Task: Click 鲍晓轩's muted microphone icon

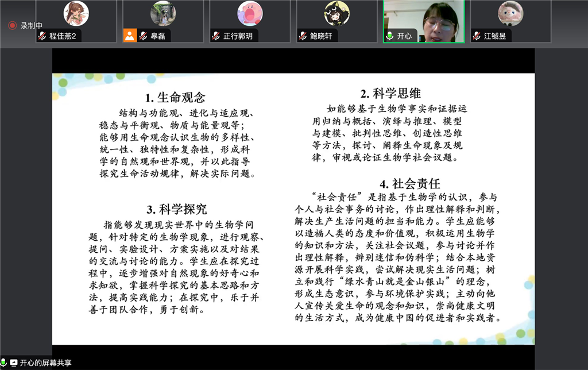Action: 303,36
